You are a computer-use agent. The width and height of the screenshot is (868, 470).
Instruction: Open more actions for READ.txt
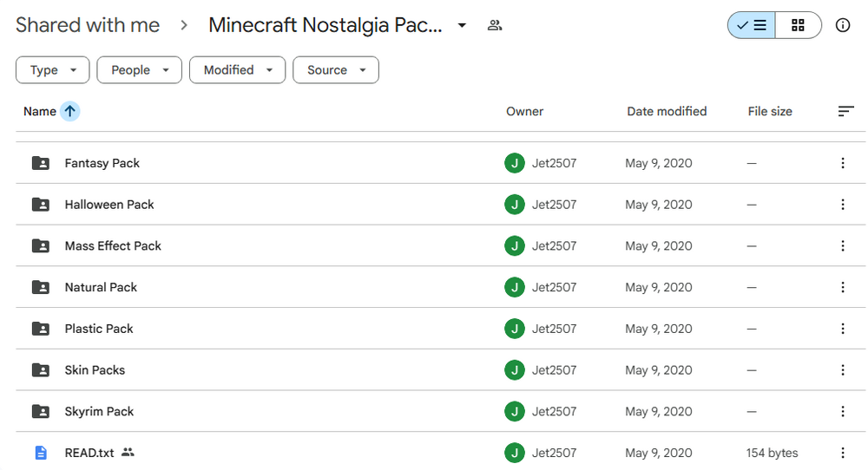[x=843, y=453]
